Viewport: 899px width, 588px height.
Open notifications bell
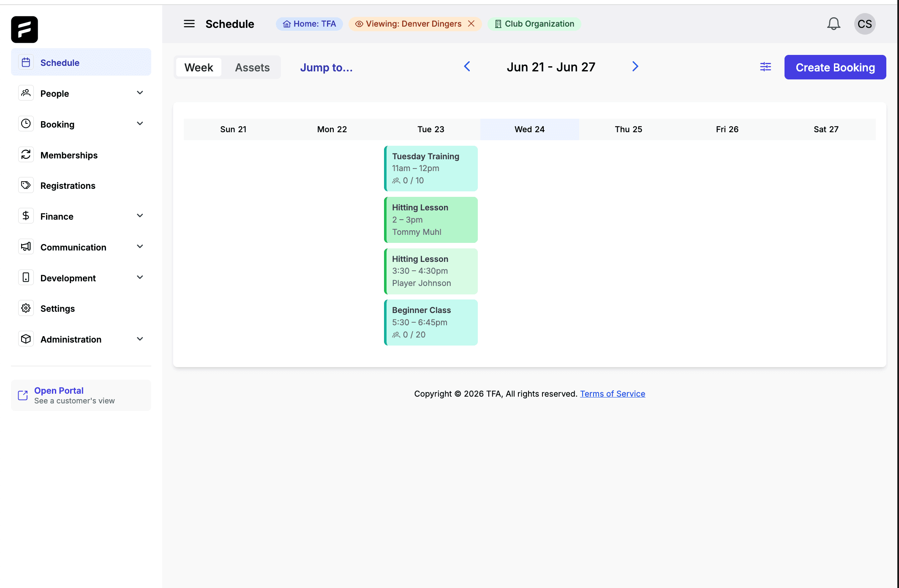pos(834,24)
